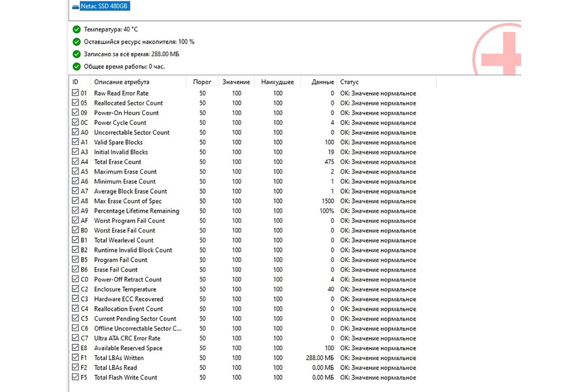Select the 'Maximum Erase Count' attribute row

click(x=244, y=172)
